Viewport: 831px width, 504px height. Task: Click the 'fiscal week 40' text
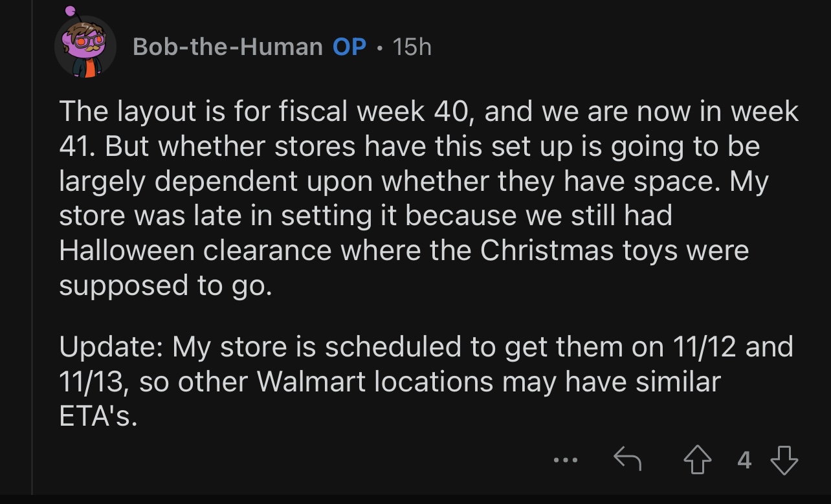click(369, 111)
